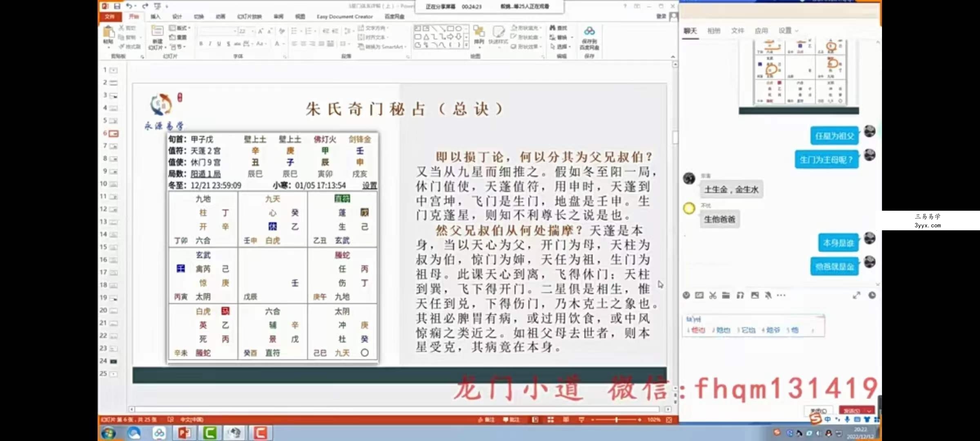The width and height of the screenshot is (980, 441).
Task: Click the shared image in chat history
Action: pos(799,77)
